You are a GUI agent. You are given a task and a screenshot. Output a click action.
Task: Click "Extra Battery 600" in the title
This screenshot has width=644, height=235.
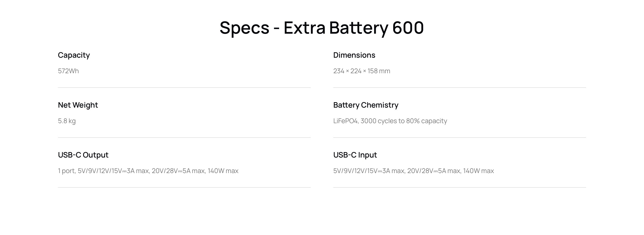[354, 28]
